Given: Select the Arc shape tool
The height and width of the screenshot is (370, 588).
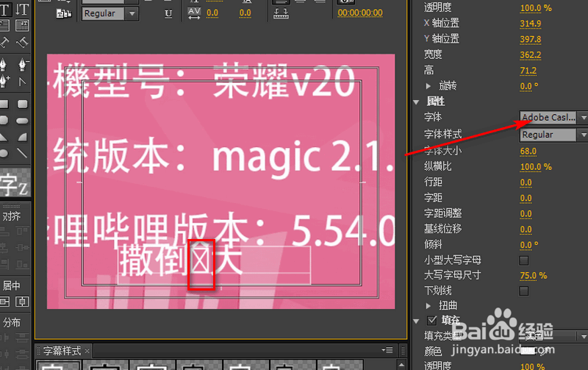Looking at the screenshot, I should [23, 137].
